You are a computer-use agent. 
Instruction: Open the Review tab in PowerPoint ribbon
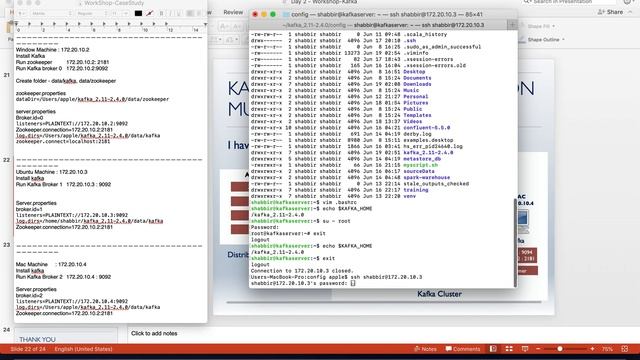233,12
